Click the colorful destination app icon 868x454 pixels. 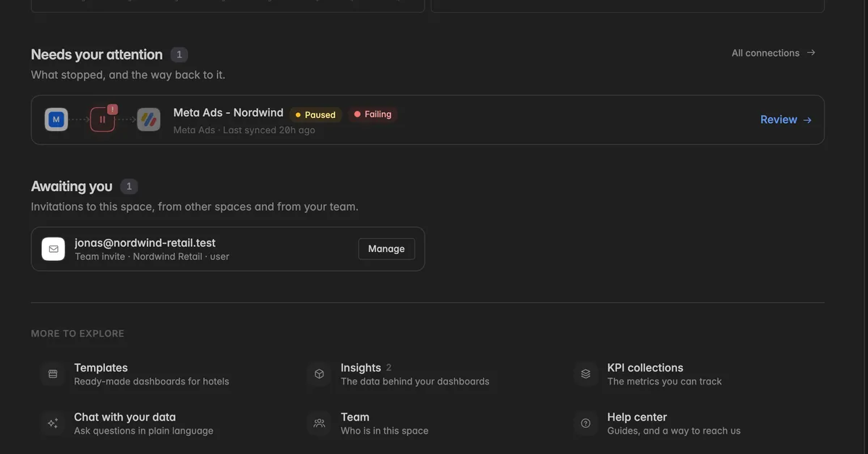pyautogui.click(x=149, y=119)
